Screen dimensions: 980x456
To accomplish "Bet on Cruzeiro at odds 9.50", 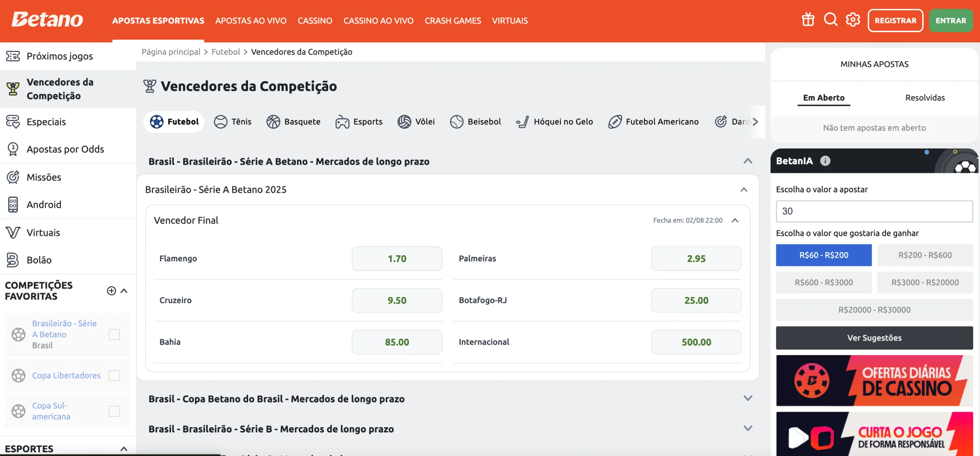I will pyautogui.click(x=397, y=300).
